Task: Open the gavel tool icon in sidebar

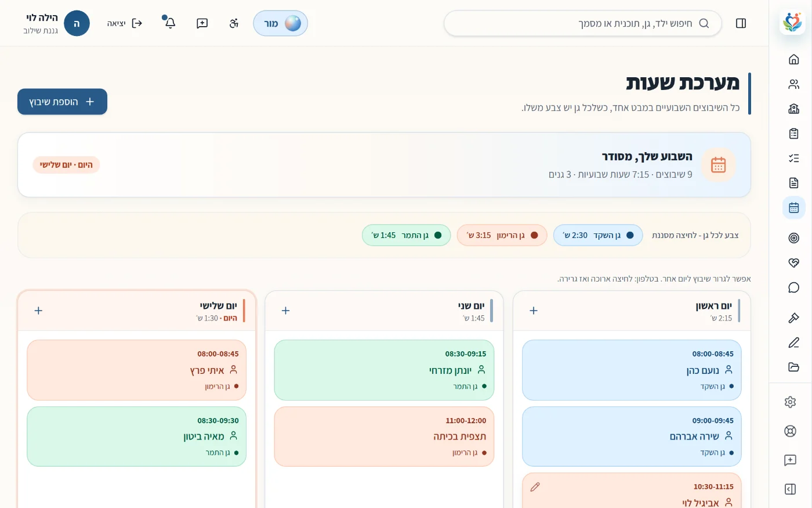Action: coord(793,318)
